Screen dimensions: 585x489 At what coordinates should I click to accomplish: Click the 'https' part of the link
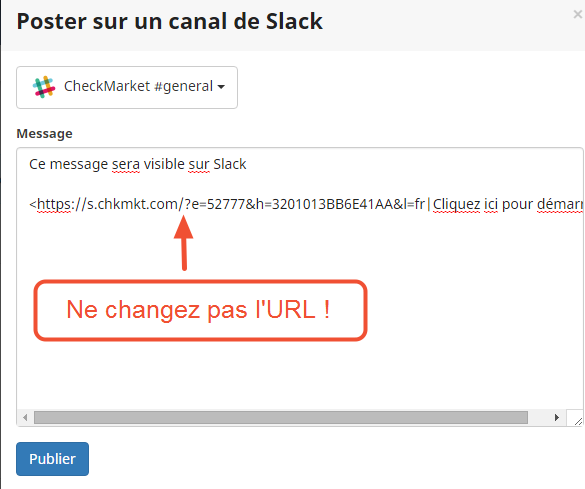tap(54, 204)
